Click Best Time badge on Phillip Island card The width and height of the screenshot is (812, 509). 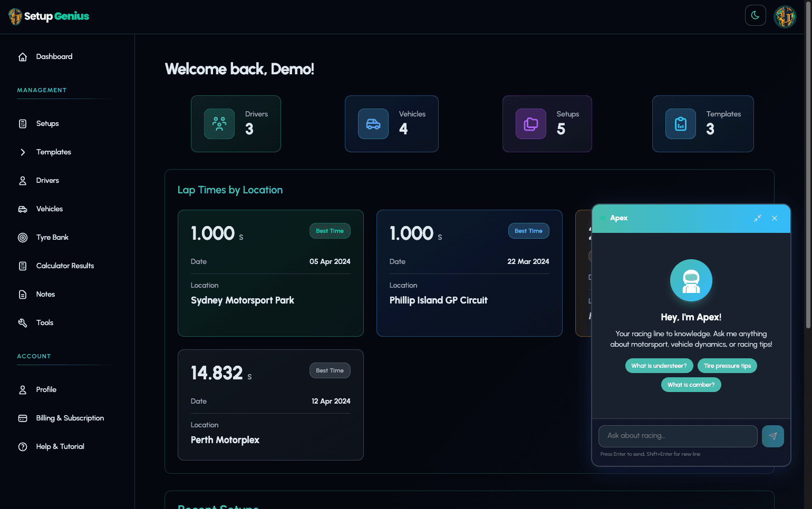coord(529,231)
